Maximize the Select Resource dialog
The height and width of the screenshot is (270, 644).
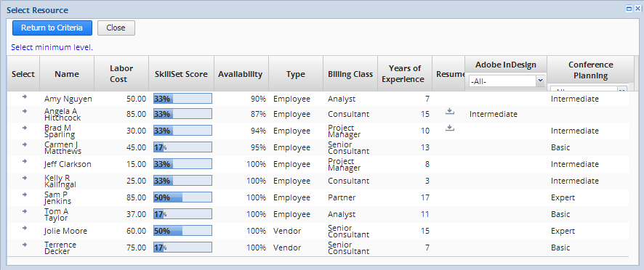point(629,9)
